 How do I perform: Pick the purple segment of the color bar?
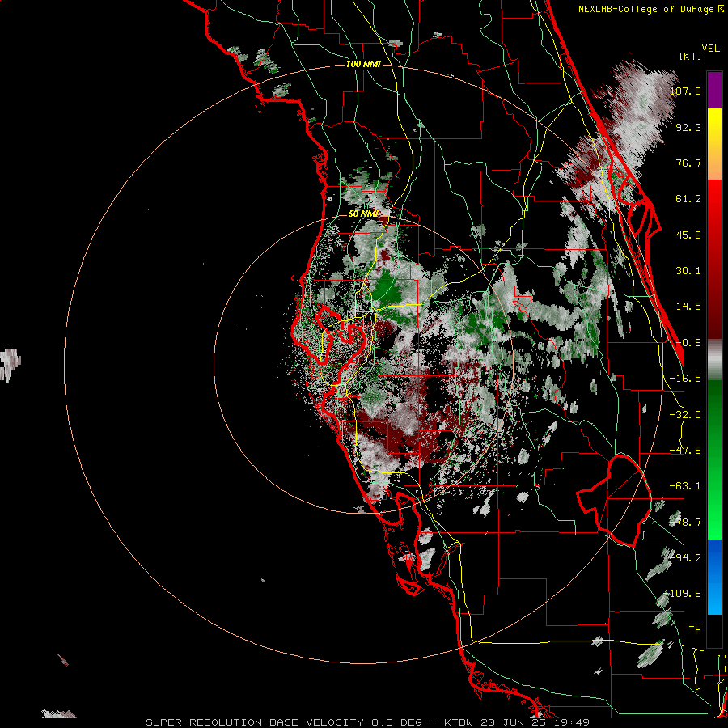pos(714,90)
